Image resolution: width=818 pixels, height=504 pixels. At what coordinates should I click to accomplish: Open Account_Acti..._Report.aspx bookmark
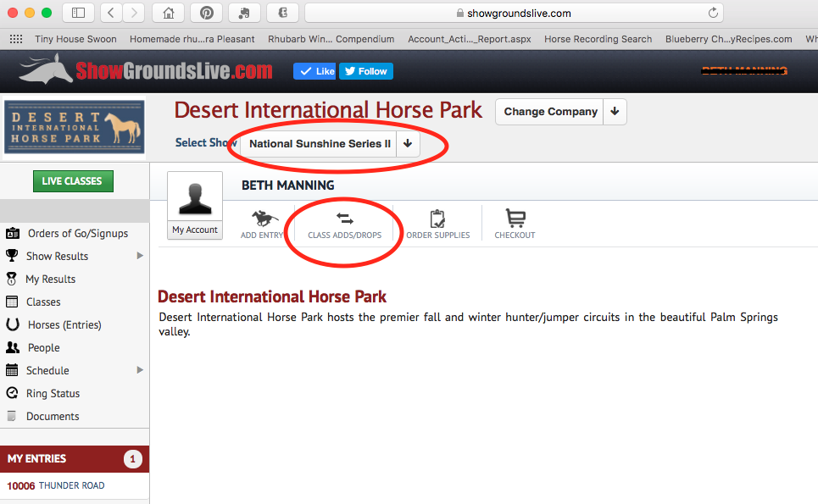(x=470, y=39)
